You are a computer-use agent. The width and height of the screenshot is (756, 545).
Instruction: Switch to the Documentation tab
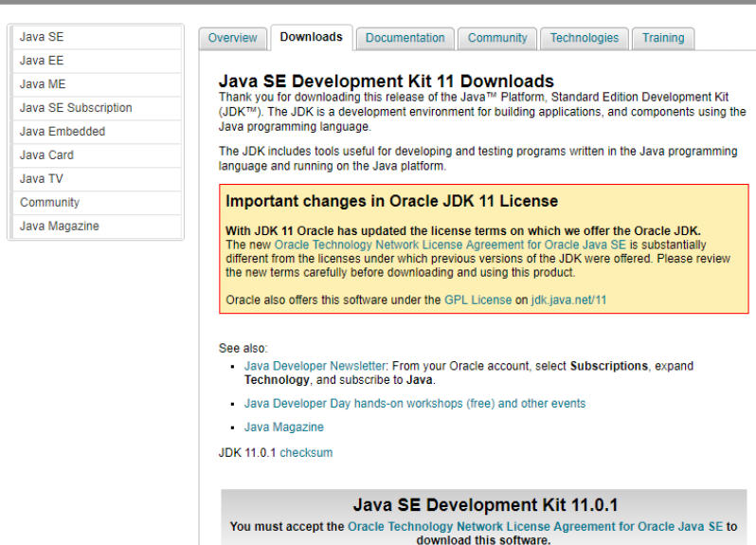pos(405,38)
